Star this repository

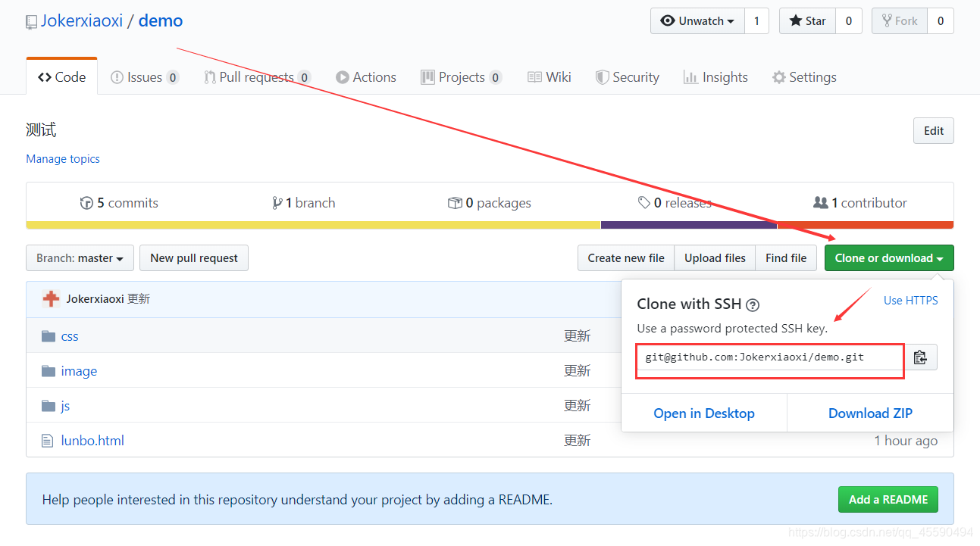(808, 21)
